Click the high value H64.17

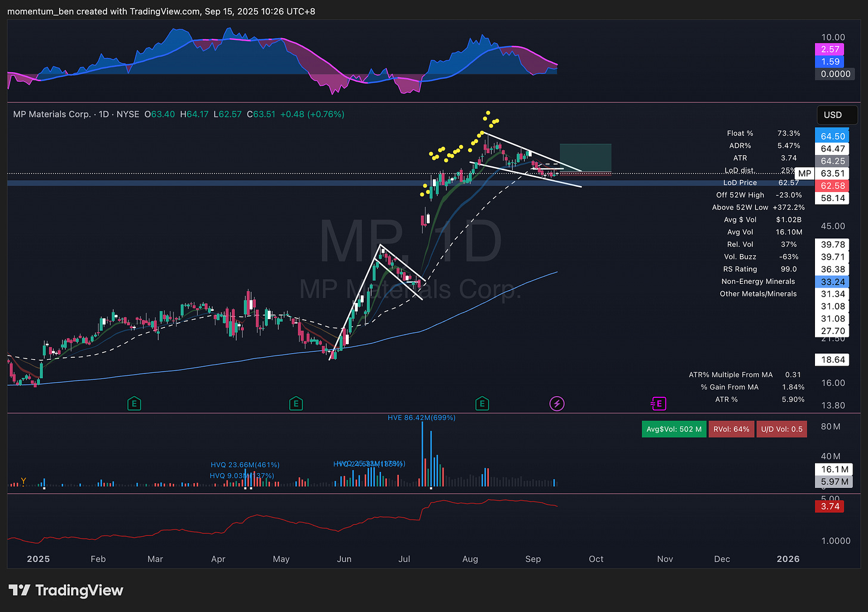click(194, 114)
